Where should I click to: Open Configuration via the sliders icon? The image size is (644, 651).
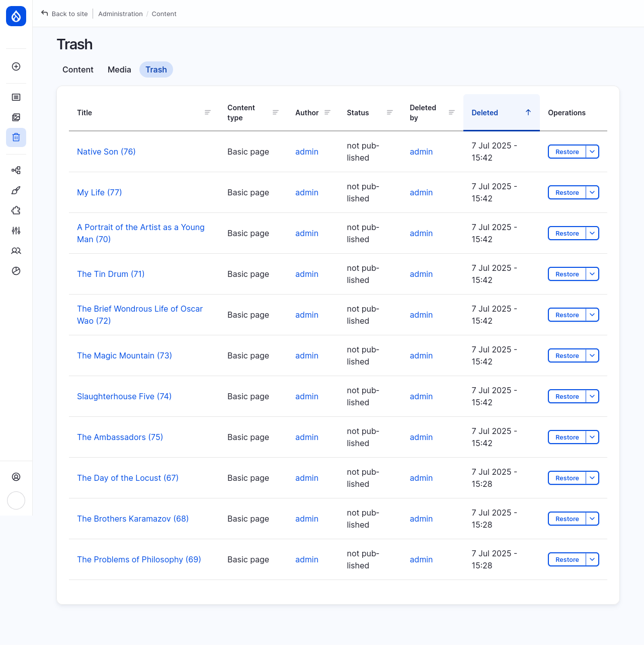point(16,231)
